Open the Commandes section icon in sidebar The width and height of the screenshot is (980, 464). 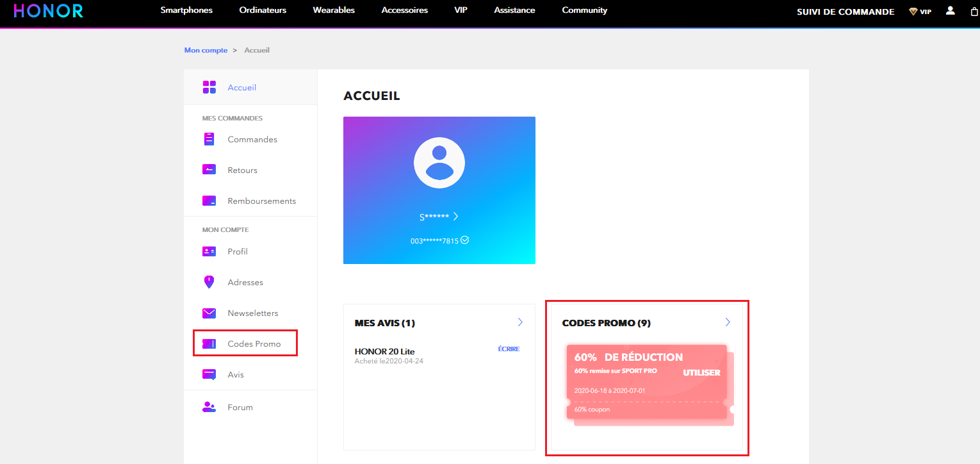(208, 138)
